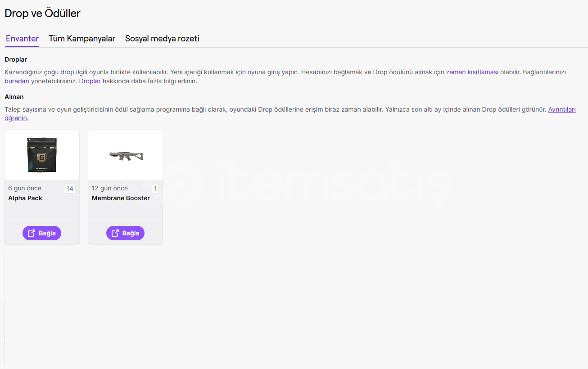Follow the 'zaman kısıtlaması' link

click(472, 72)
